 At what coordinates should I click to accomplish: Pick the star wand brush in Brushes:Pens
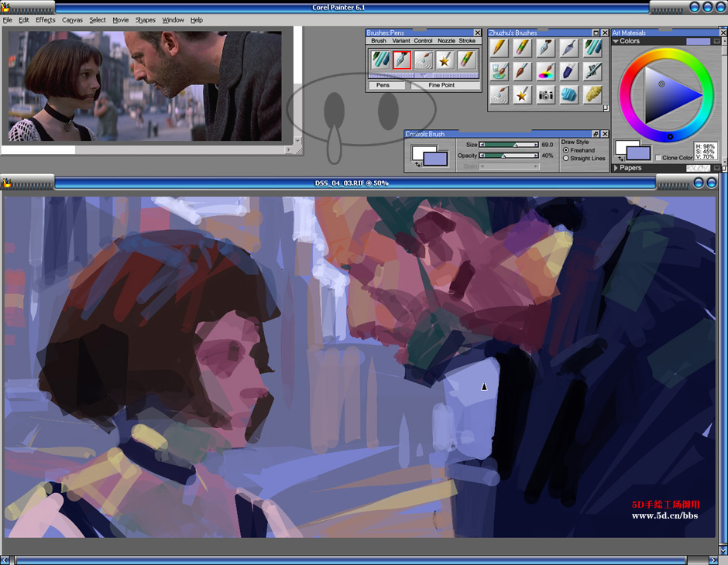pos(445,60)
